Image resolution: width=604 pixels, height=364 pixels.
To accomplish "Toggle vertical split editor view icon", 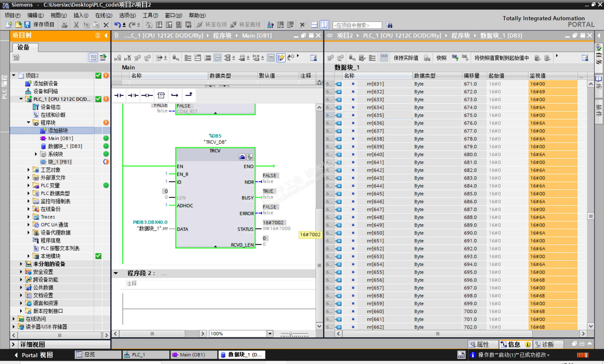I will pyautogui.click(x=324, y=25).
